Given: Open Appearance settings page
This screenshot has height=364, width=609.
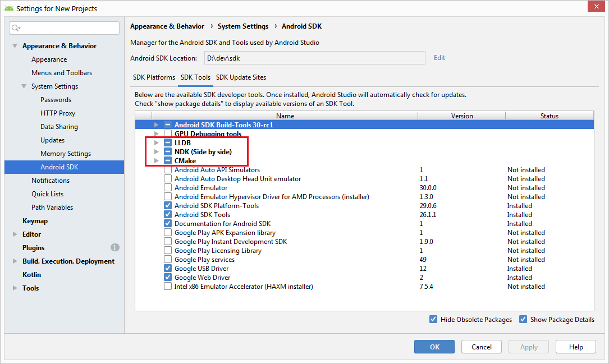Looking at the screenshot, I should [49, 59].
